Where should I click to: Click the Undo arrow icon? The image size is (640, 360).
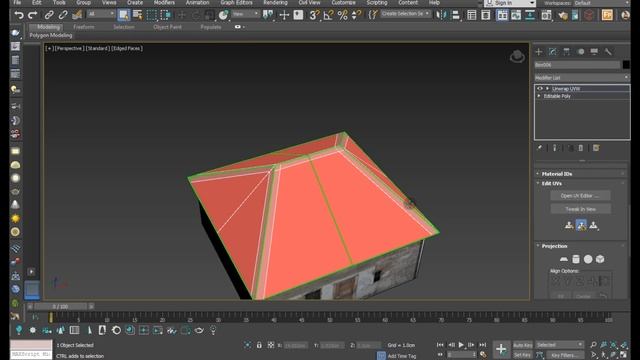pos(19,15)
